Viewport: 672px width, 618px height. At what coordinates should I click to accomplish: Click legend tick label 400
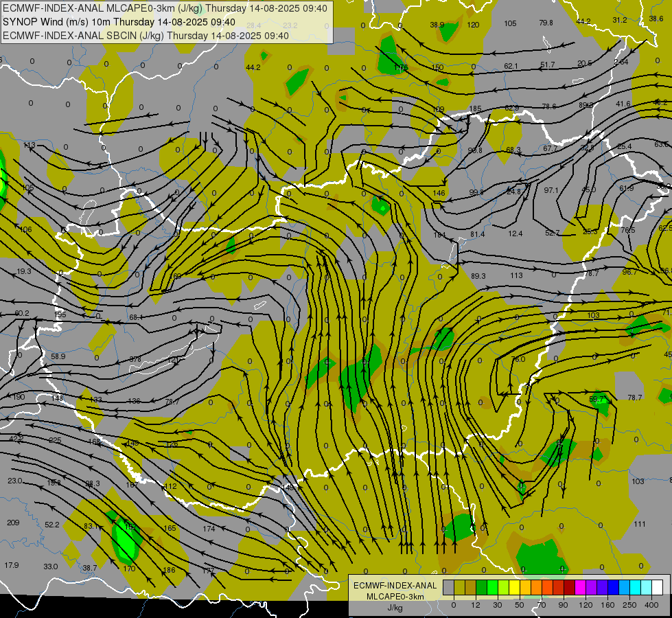pyautogui.click(x=651, y=605)
